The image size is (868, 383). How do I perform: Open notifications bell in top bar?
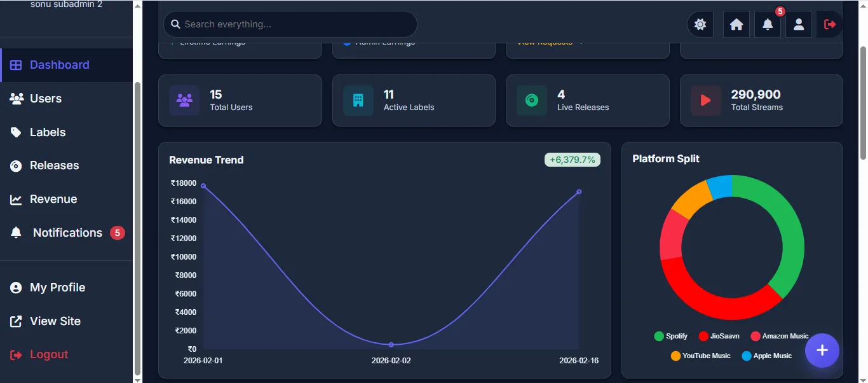(768, 24)
